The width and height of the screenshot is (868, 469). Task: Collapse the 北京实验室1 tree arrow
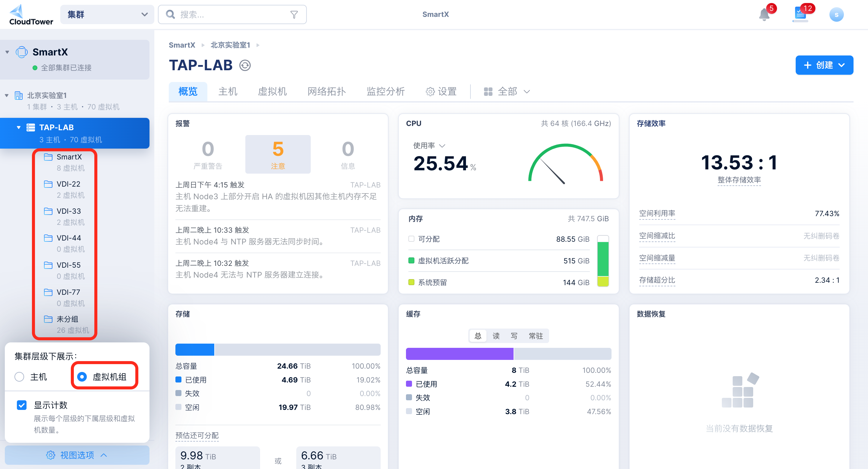pyautogui.click(x=6, y=96)
